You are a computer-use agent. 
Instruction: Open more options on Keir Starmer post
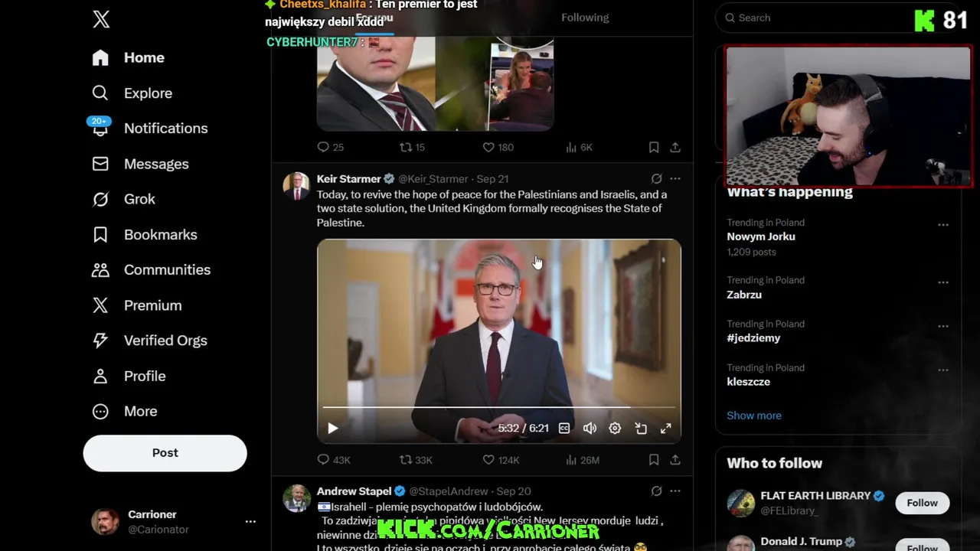tap(675, 178)
